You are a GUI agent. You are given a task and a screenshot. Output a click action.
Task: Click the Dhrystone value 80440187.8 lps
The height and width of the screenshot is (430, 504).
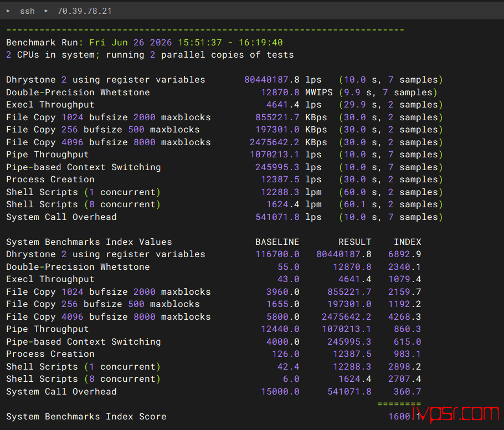pyautogui.click(x=283, y=80)
